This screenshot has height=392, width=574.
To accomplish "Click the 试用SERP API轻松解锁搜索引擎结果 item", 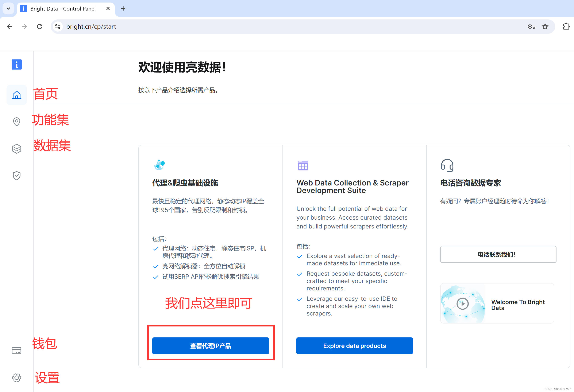I will point(211,277).
